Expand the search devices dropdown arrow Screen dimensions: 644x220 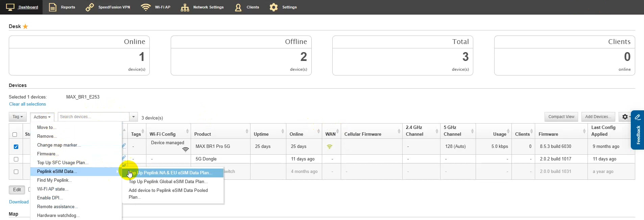point(134,117)
